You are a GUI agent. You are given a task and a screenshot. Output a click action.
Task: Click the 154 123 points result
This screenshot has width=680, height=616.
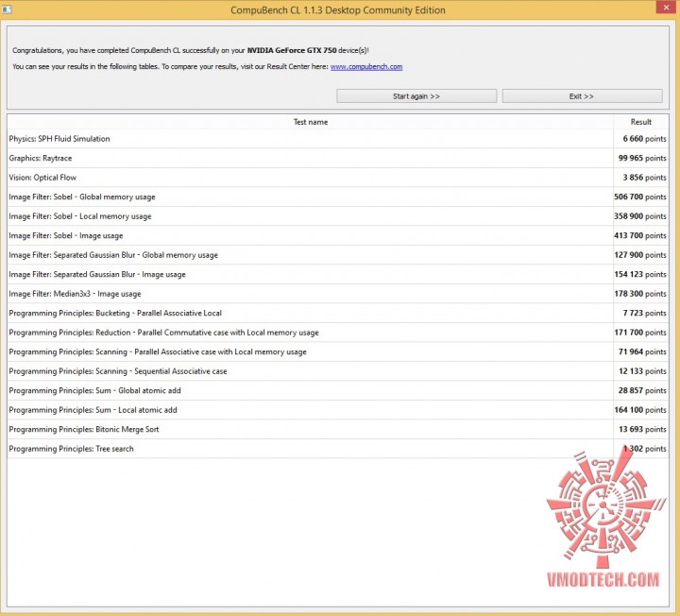(640, 275)
